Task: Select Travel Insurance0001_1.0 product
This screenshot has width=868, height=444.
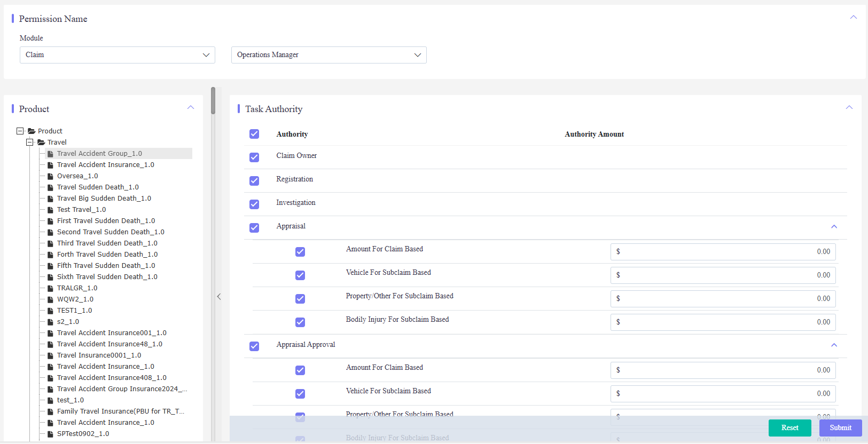Action: 99,355
